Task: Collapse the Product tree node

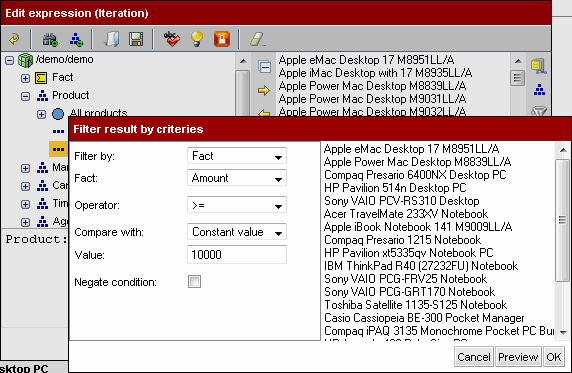Action: (x=25, y=96)
